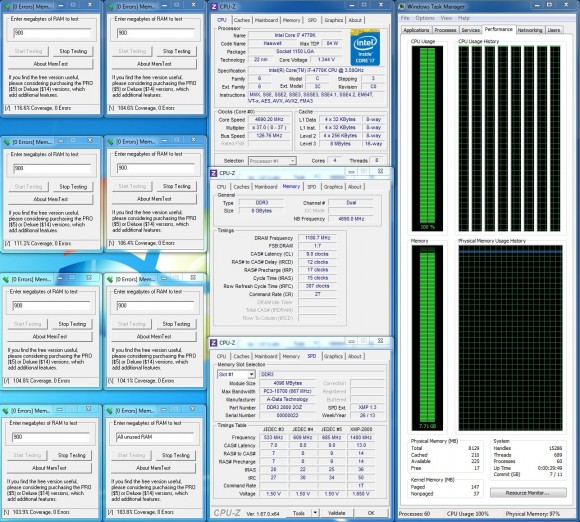Select Memory tab in top CPU-Z window
This screenshot has width=580, height=522.
pyautogui.click(x=291, y=20)
